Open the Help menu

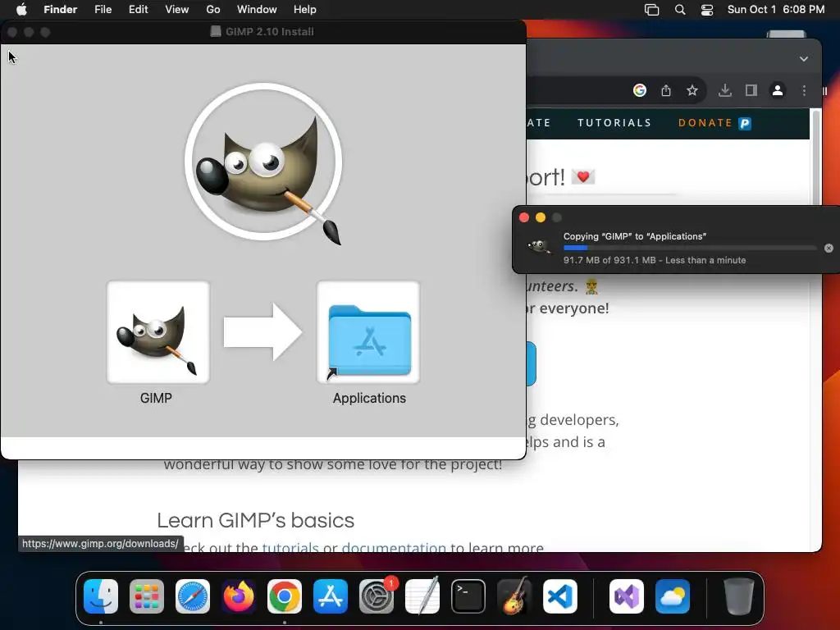pos(305,10)
